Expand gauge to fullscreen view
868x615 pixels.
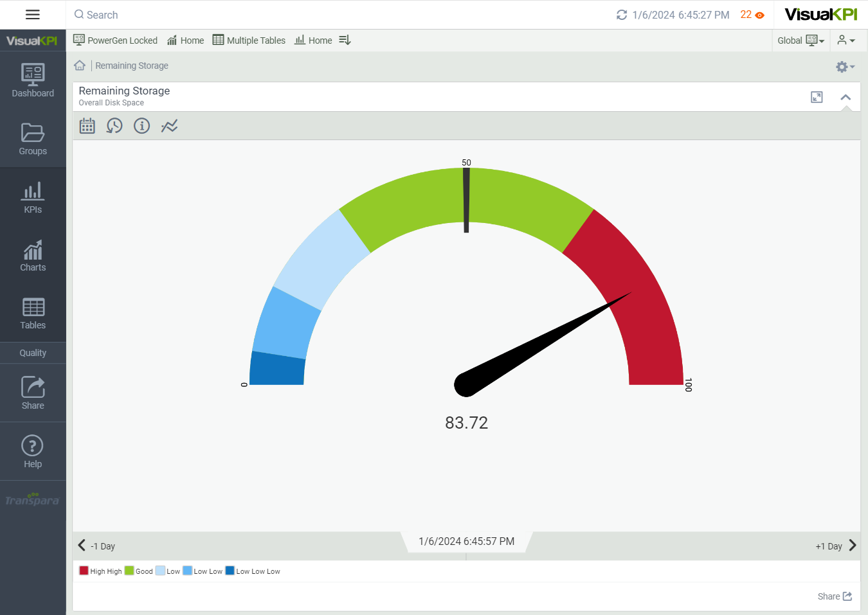point(817,97)
